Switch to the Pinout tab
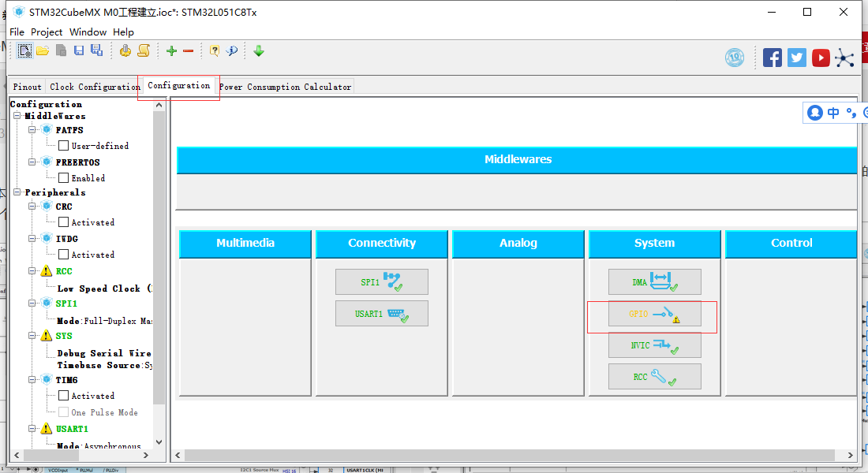 [27, 87]
